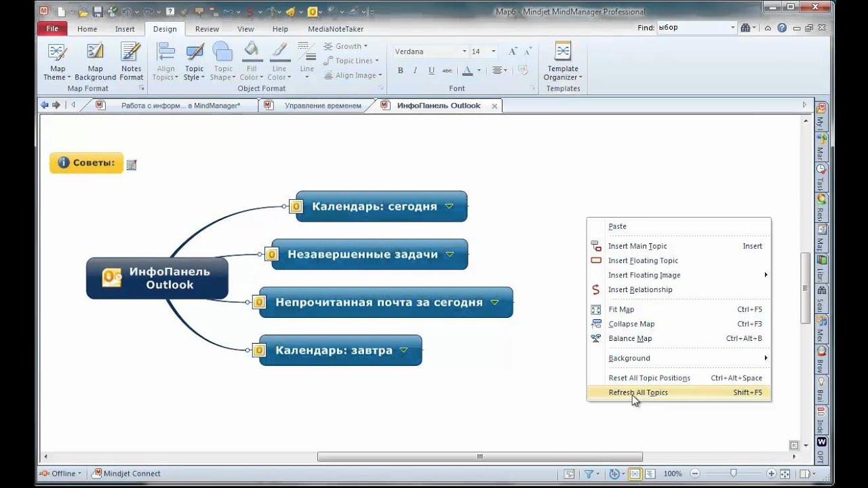The width and height of the screenshot is (868, 488).
Task: Click the New document icon in quick access toolbar
Action: coord(62,12)
